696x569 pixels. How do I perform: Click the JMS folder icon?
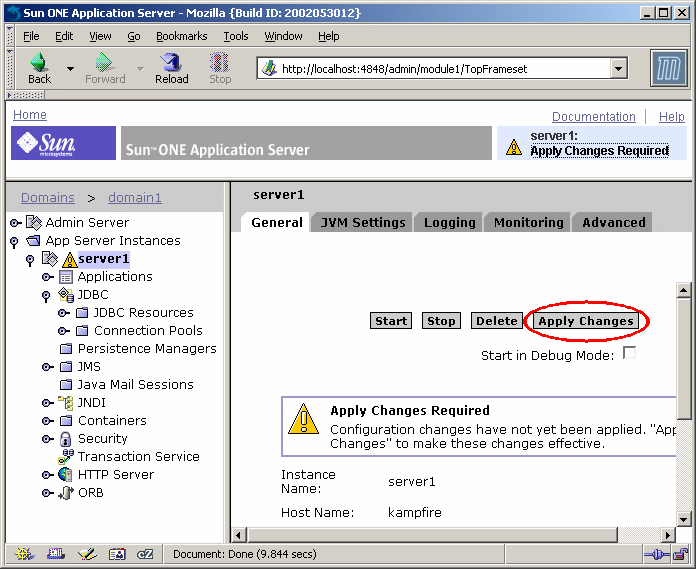[66, 367]
